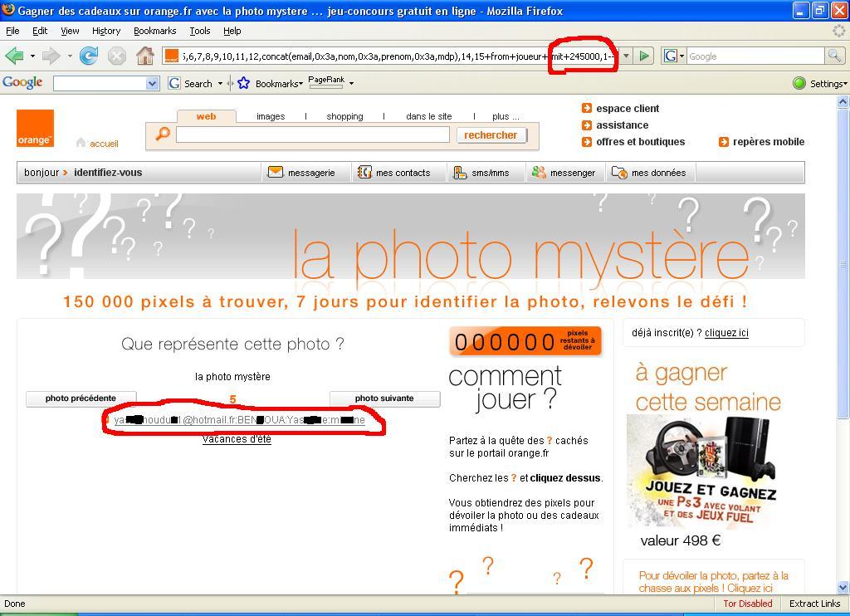
Task: Open the View menu
Action: [70, 31]
